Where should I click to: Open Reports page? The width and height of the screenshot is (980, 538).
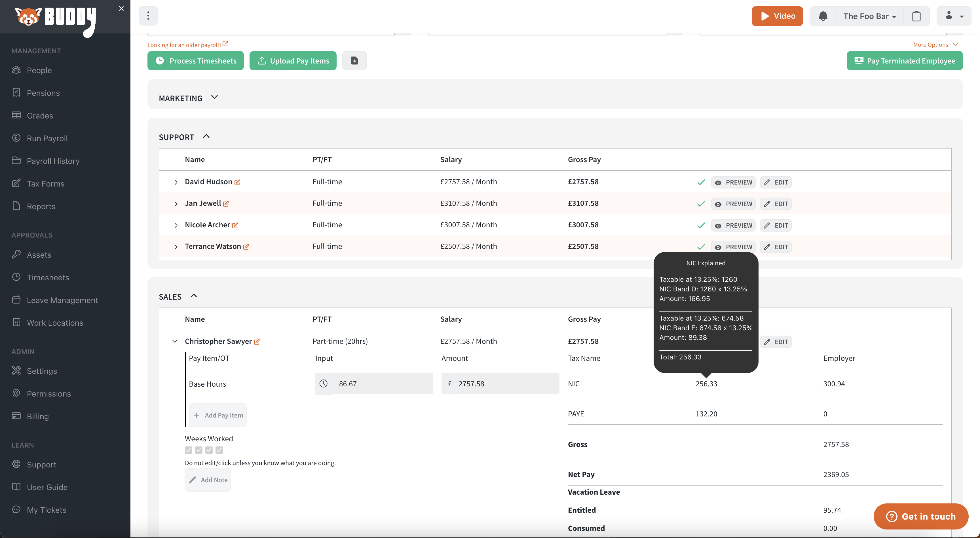click(x=41, y=206)
